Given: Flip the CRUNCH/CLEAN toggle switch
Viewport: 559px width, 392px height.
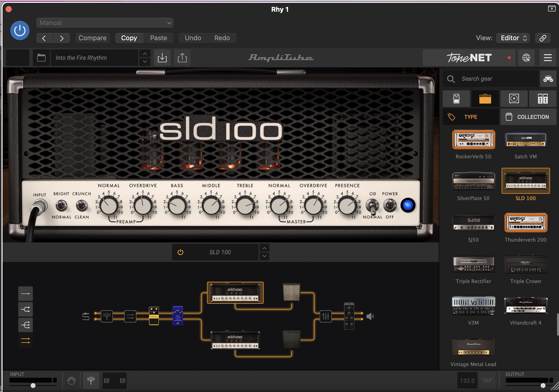Looking at the screenshot, I should (x=82, y=206).
